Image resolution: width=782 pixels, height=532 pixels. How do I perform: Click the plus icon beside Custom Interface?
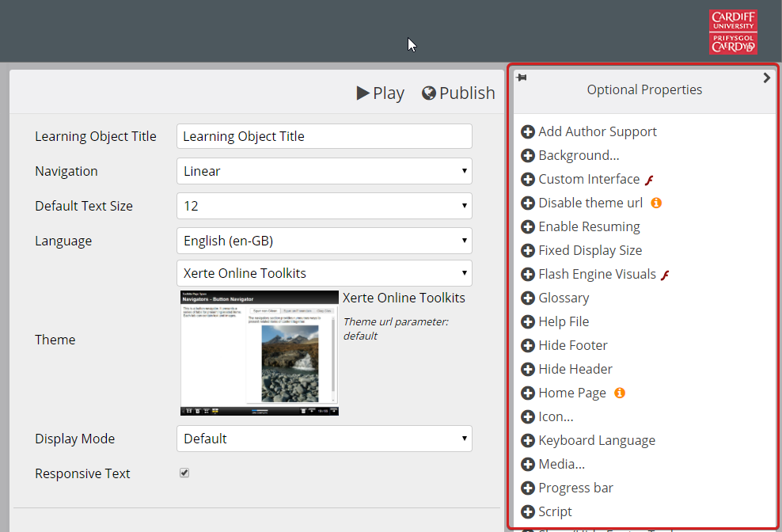tap(528, 179)
